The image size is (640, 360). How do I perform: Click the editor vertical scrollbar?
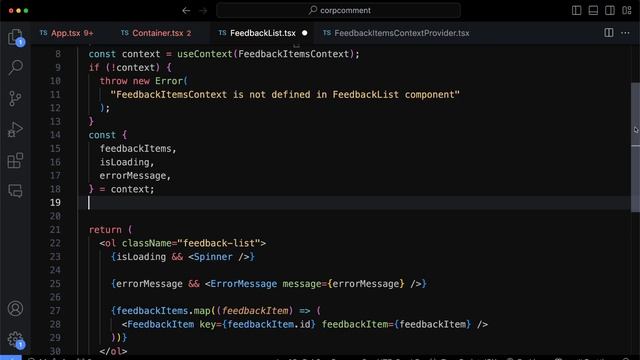(635, 147)
